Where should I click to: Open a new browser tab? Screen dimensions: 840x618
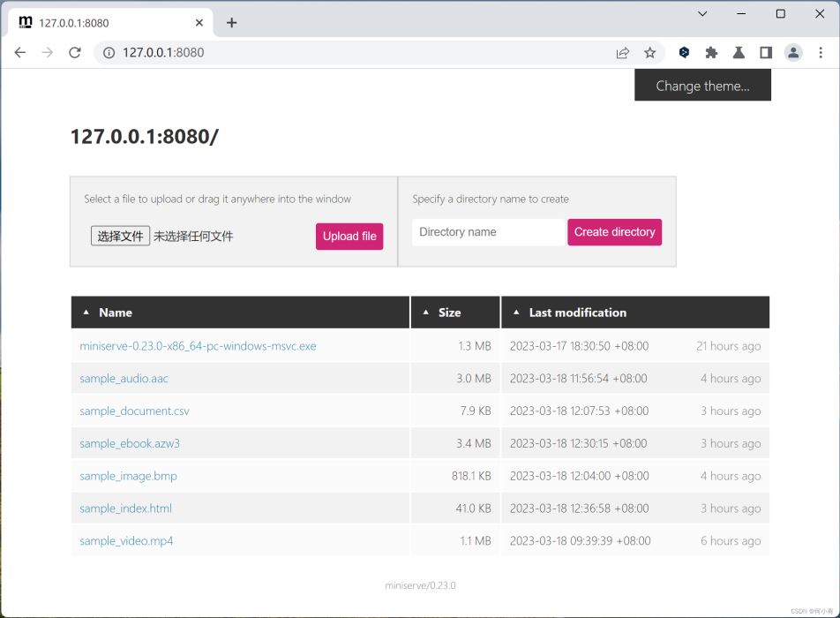pos(231,23)
